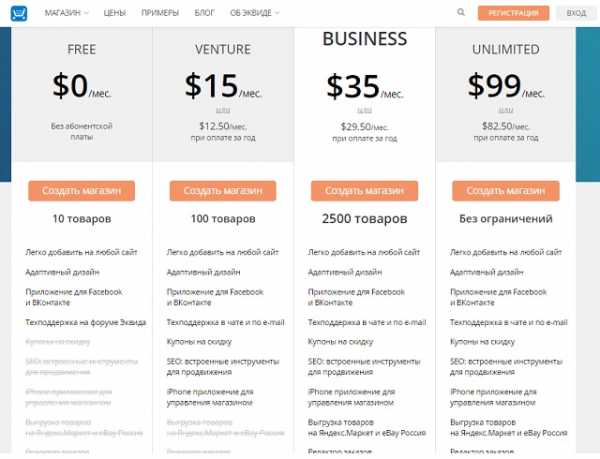600x459 pixels.
Task: Open the Цены menu item
Action: click(114, 13)
